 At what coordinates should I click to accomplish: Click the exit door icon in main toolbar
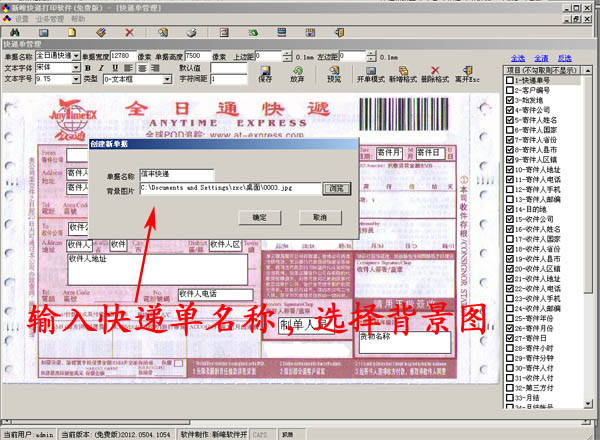[x=339, y=33]
